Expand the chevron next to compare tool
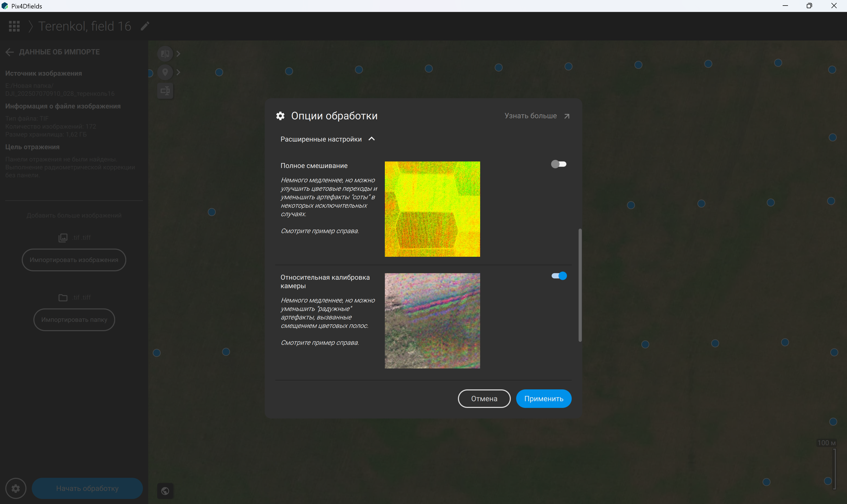This screenshot has width=847, height=504. tap(178, 54)
